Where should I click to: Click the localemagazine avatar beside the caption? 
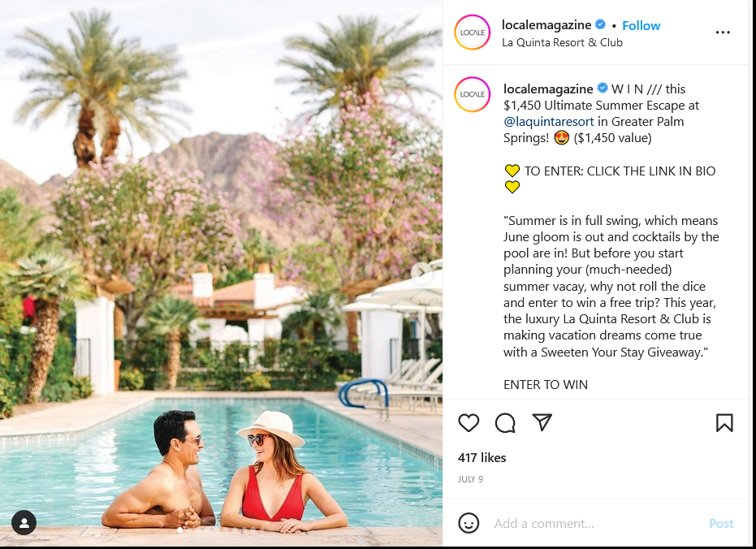(473, 94)
